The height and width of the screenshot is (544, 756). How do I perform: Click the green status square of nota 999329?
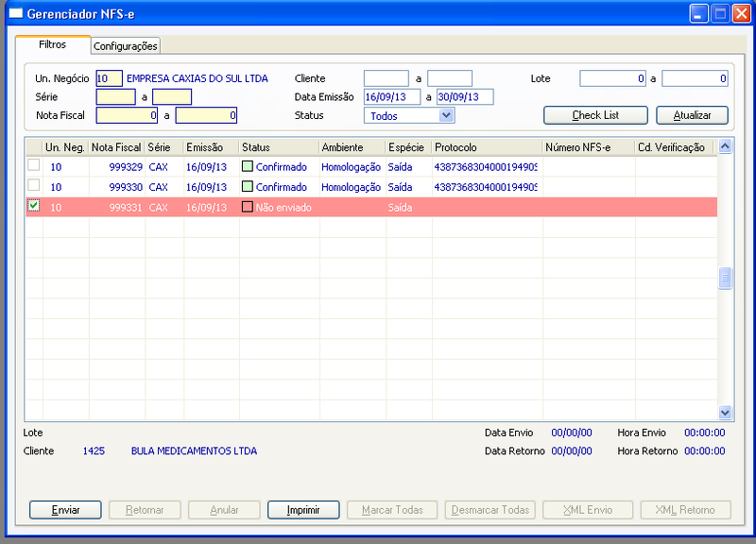(248, 167)
